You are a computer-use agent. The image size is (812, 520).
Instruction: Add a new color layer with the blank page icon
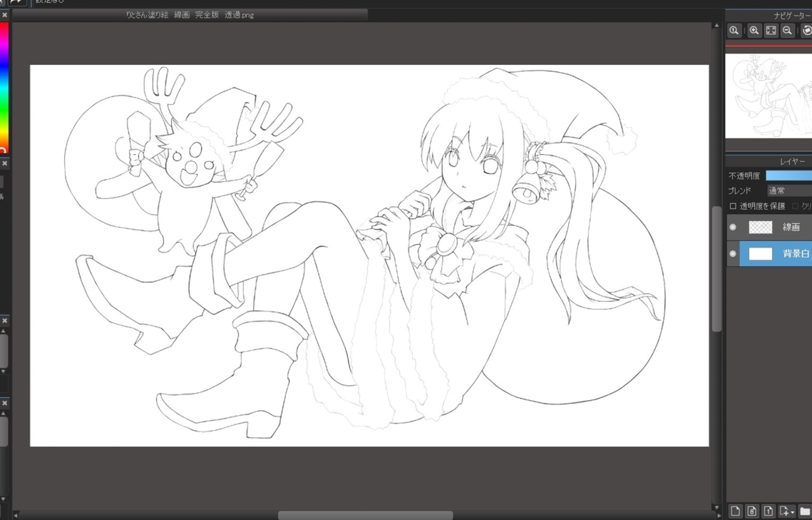point(735,511)
